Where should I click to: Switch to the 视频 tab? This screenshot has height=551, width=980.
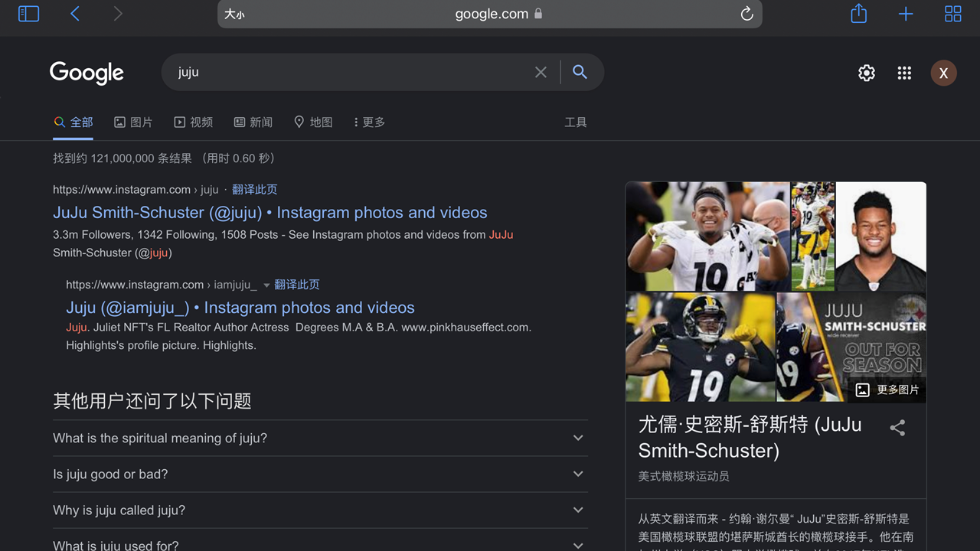[194, 122]
